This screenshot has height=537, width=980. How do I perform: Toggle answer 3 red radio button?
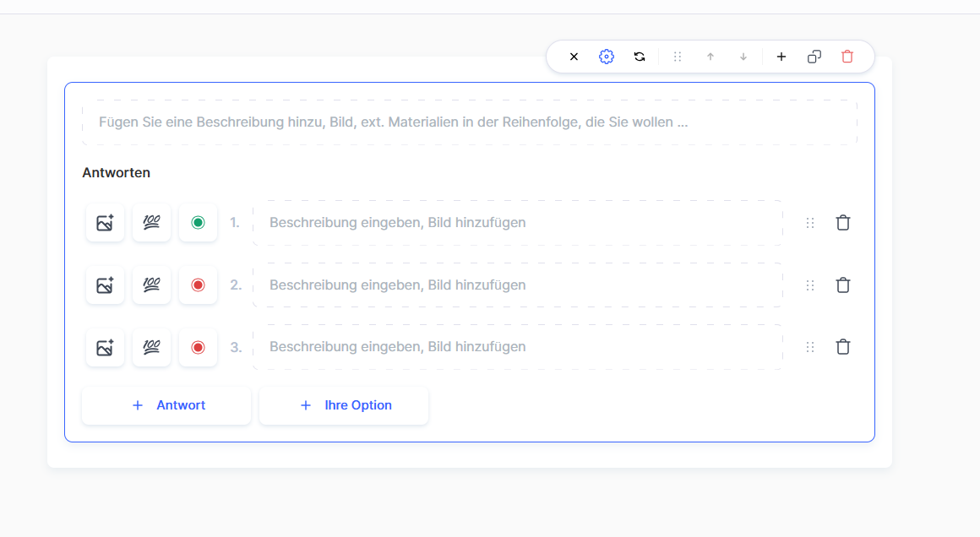point(198,347)
